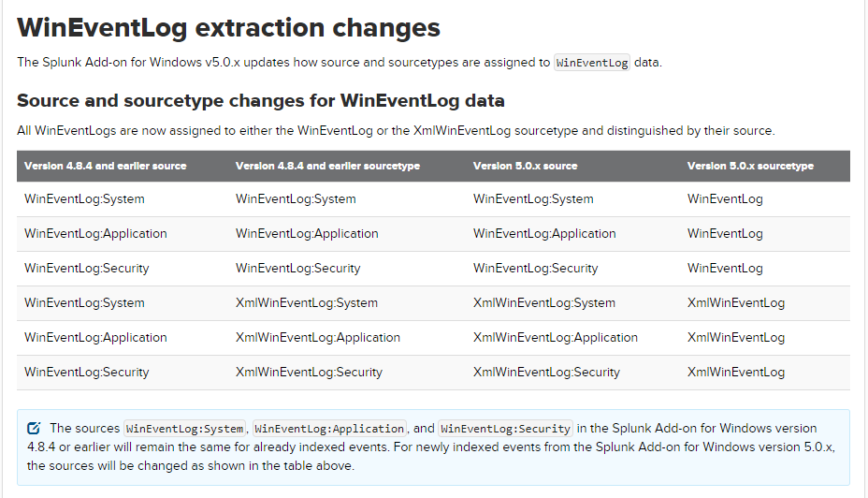Image resolution: width=868 pixels, height=498 pixels.
Task: Click the "Version 5.0.x source" column header
Action: tap(525, 166)
